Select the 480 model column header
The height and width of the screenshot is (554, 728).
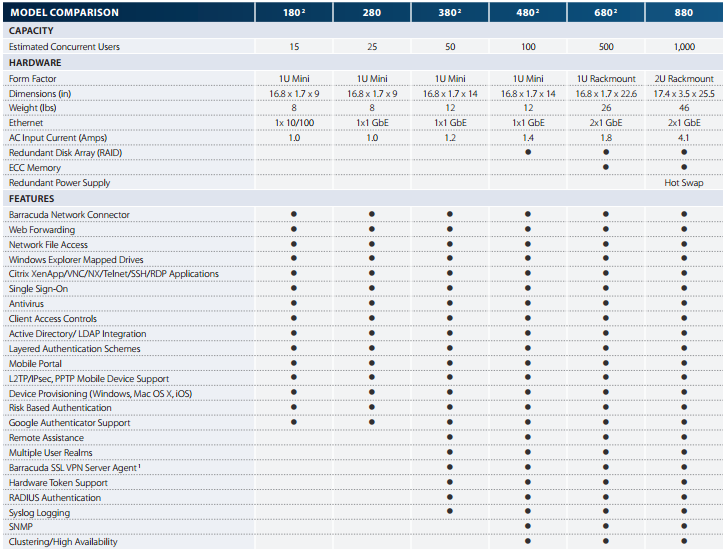coord(528,13)
